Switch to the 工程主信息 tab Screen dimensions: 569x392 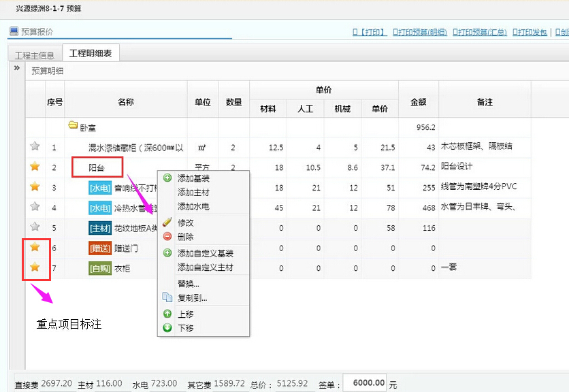pos(34,54)
